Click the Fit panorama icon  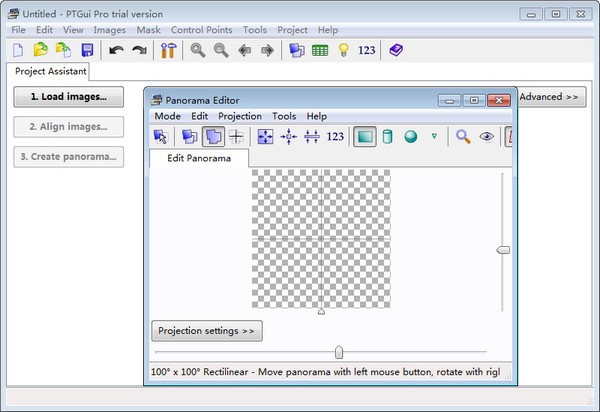click(x=265, y=137)
